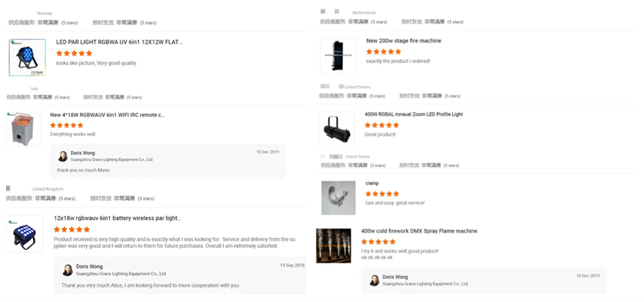Click the 12x18w battery wireless par light thumbnail

[24, 233]
